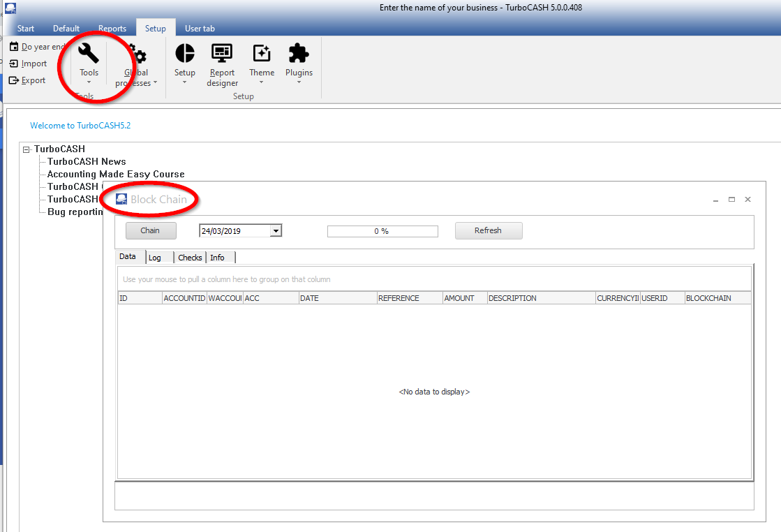This screenshot has height=532, width=781.
Task: Open the Tools wrench icon
Action: pos(89,54)
